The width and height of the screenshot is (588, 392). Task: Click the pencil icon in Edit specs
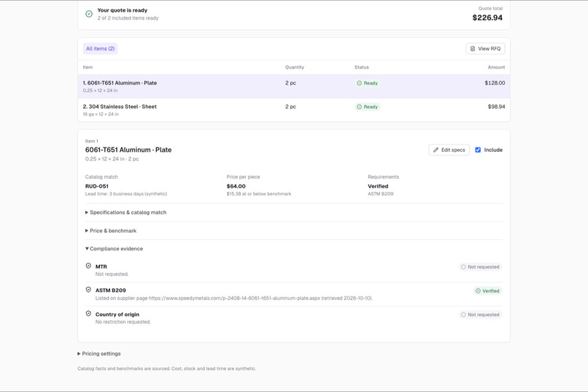pos(436,150)
